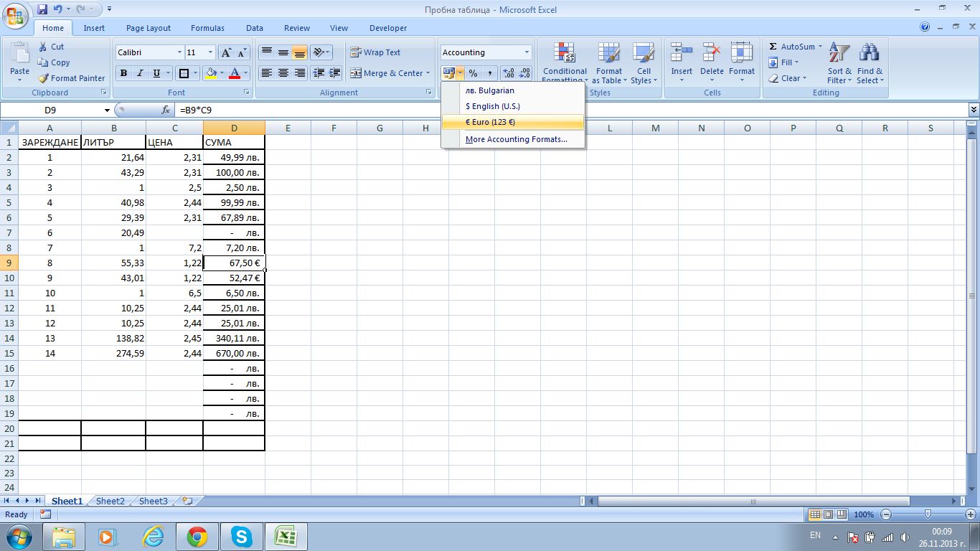Switch to Page Layout ribbon tab
The image size is (980, 551).
point(149,28)
